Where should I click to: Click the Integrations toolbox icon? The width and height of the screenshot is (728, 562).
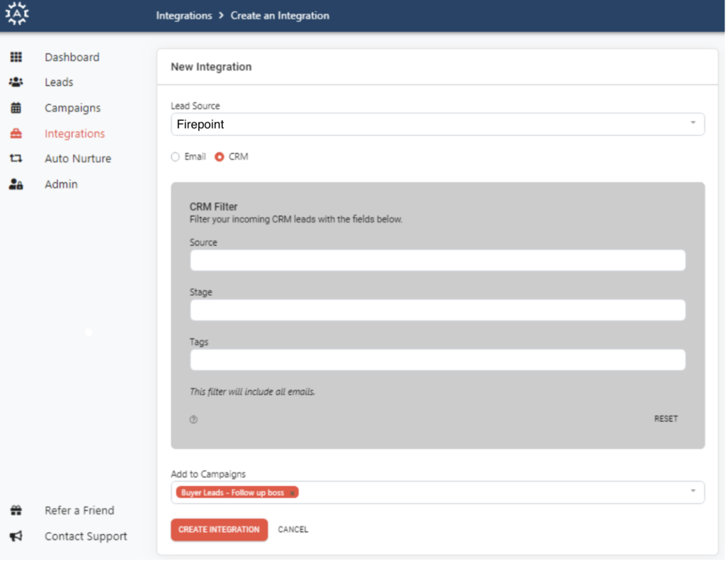click(x=16, y=134)
